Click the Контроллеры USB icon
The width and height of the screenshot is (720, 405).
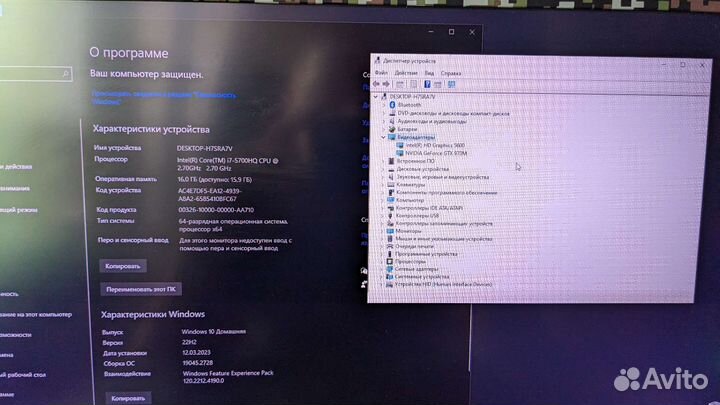pos(390,215)
